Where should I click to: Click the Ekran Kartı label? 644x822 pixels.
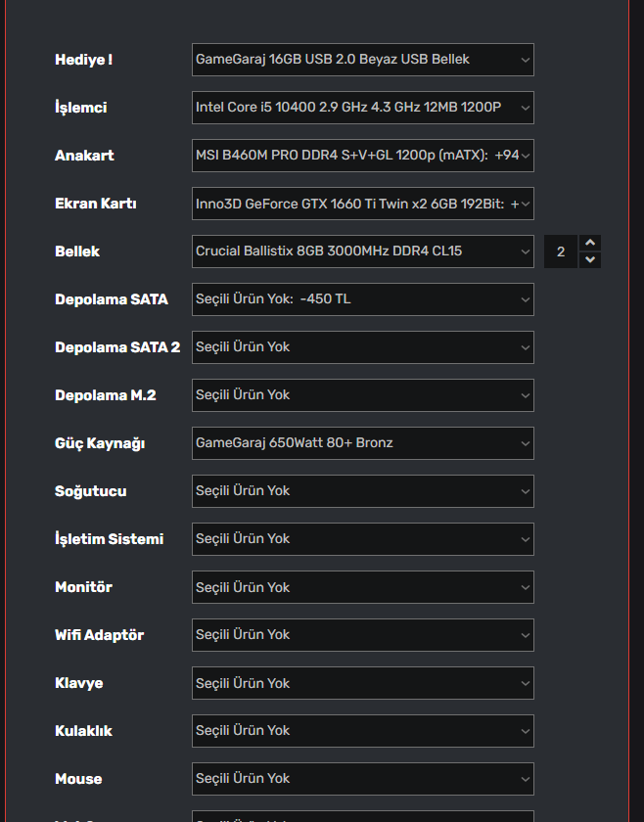tap(95, 204)
